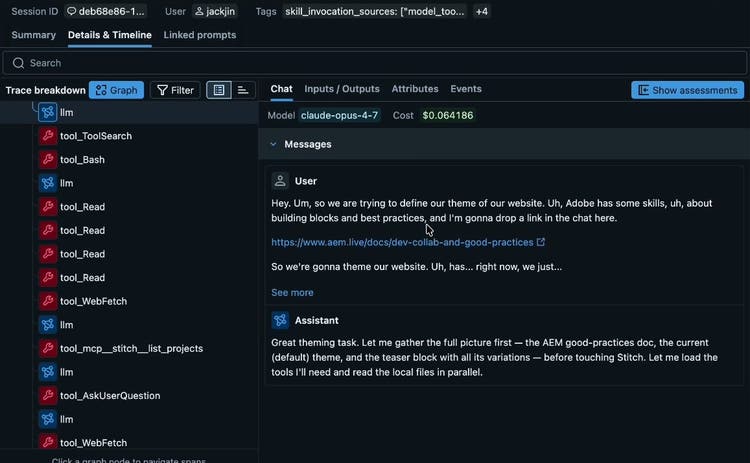The width and height of the screenshot is (750, 463).
Task: Click the bottom tool_WebFetch wrench icon
Action: (48, 442)
